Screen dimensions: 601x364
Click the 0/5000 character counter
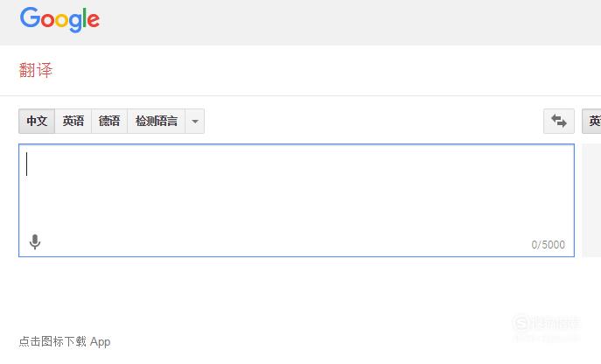tap(549, 245)
